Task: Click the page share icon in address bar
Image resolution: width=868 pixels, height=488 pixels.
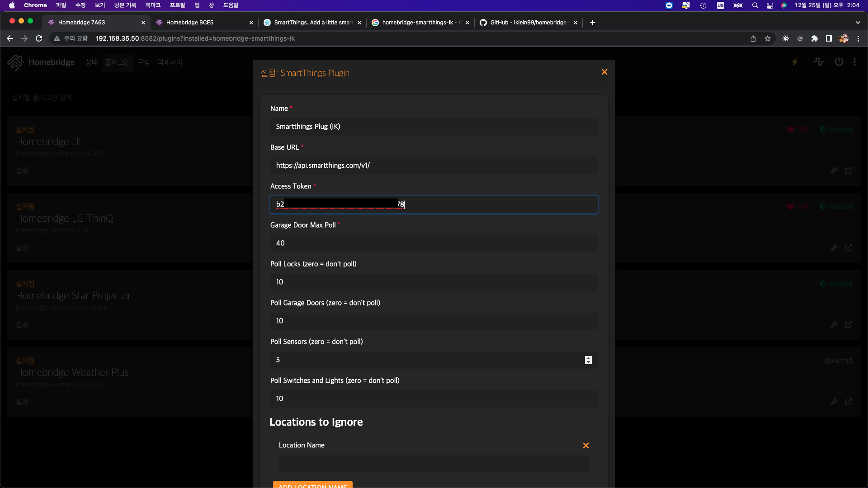Action: coord(753,39)
